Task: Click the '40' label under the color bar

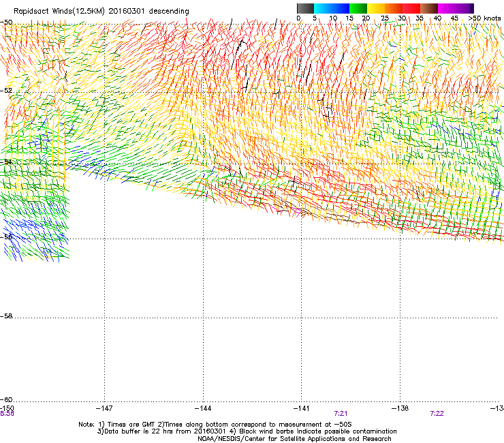Action: 437,18
